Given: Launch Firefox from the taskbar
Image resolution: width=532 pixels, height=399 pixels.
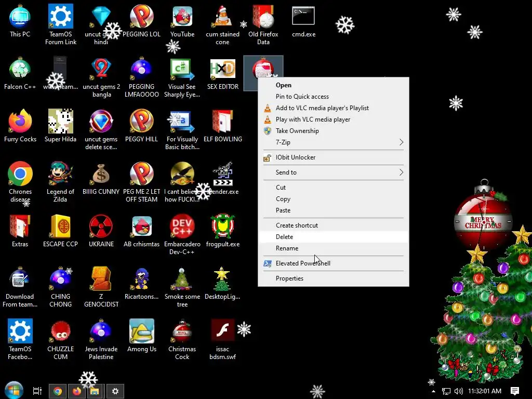Looking at the screenshot, I should tap(77, 391).
